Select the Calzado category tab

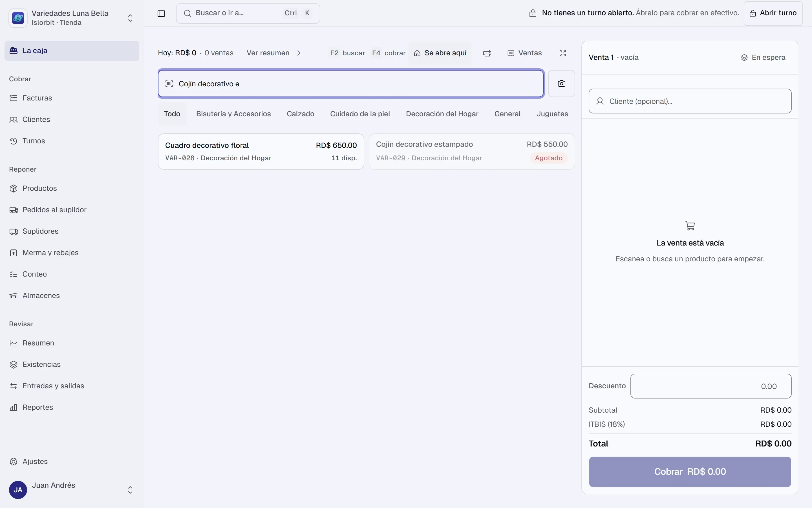point(300,114)
